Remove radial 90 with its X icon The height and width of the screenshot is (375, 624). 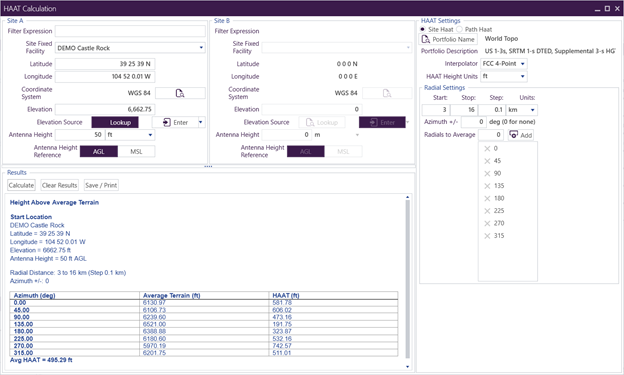(487, 174)
